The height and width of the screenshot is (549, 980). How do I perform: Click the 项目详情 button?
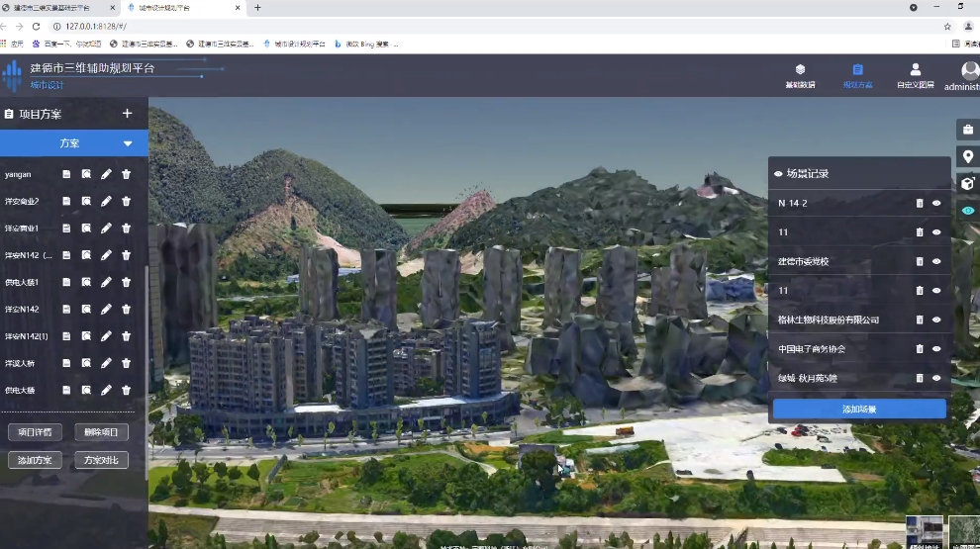pyautogui.click(x=35, y=432)
